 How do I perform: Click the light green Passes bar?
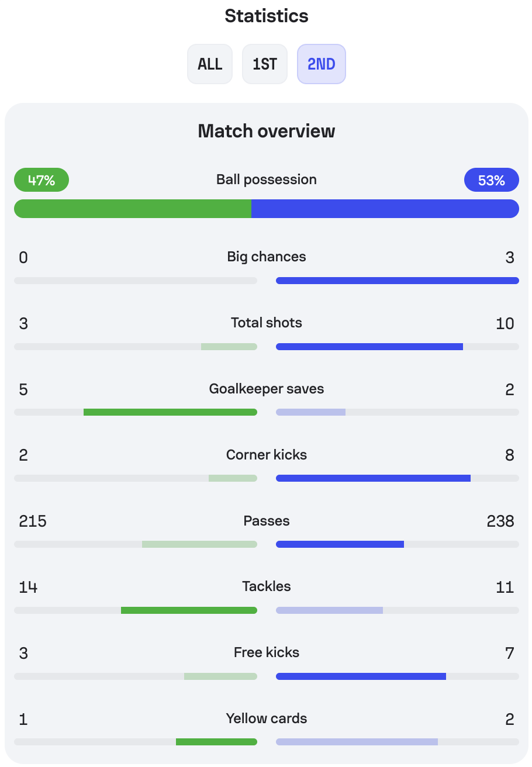pyautogui.click(x=199, y=544)
